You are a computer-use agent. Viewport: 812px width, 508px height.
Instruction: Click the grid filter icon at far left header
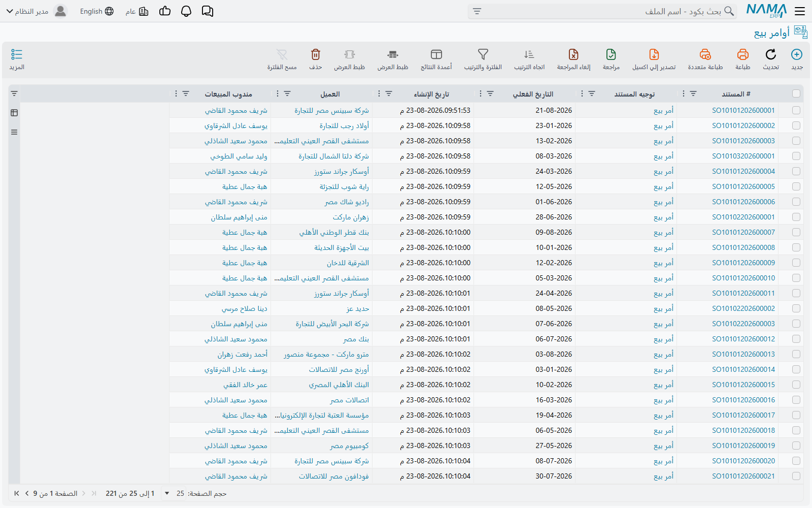pyautogui.click(x=14, y=93)
